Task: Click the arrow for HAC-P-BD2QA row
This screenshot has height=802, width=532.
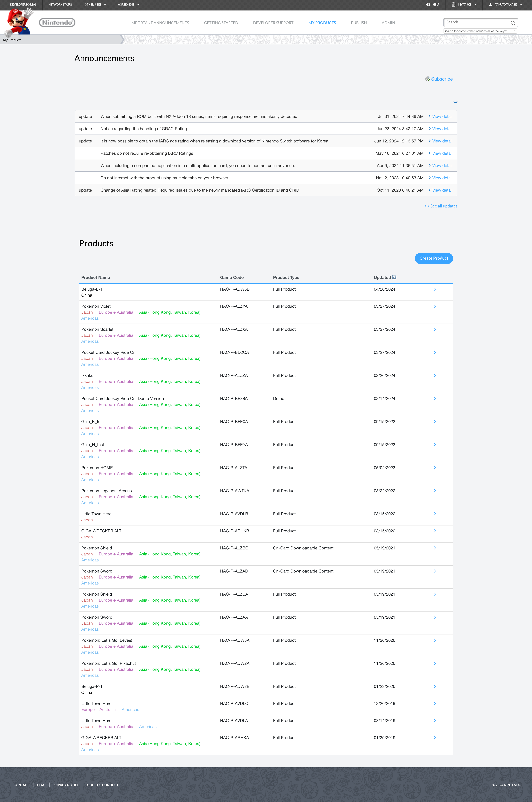Action: [435, 352]
